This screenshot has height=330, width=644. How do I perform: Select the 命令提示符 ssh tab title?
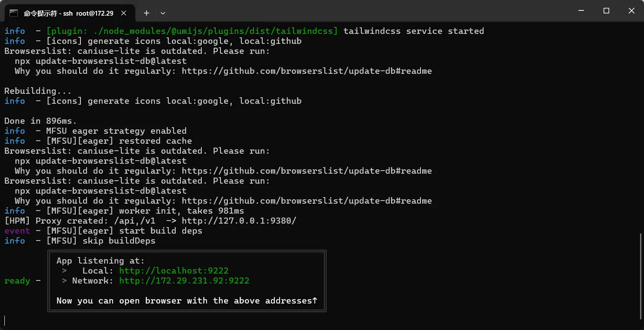(68, 13)
